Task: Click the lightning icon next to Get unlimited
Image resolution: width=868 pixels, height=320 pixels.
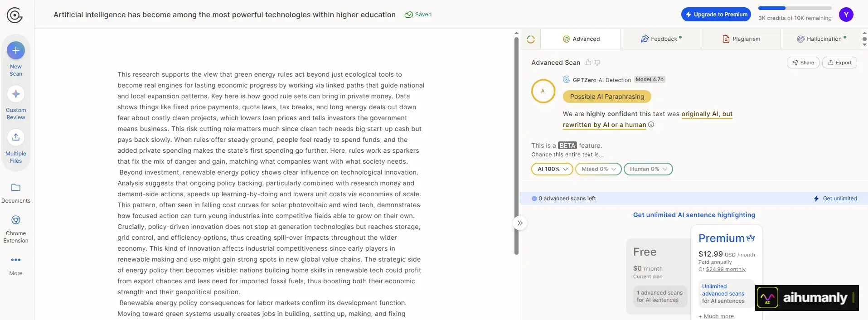Action: point(816,199)
